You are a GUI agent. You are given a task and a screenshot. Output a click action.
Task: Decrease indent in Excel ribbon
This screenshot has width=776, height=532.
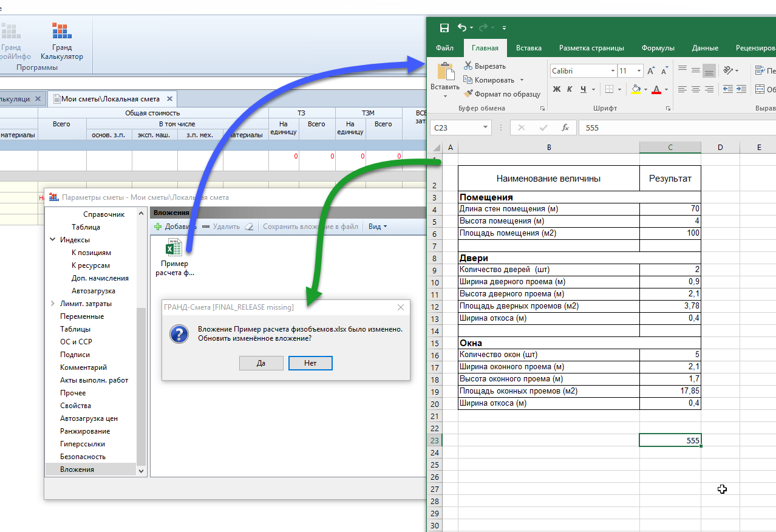click(727, 89)
